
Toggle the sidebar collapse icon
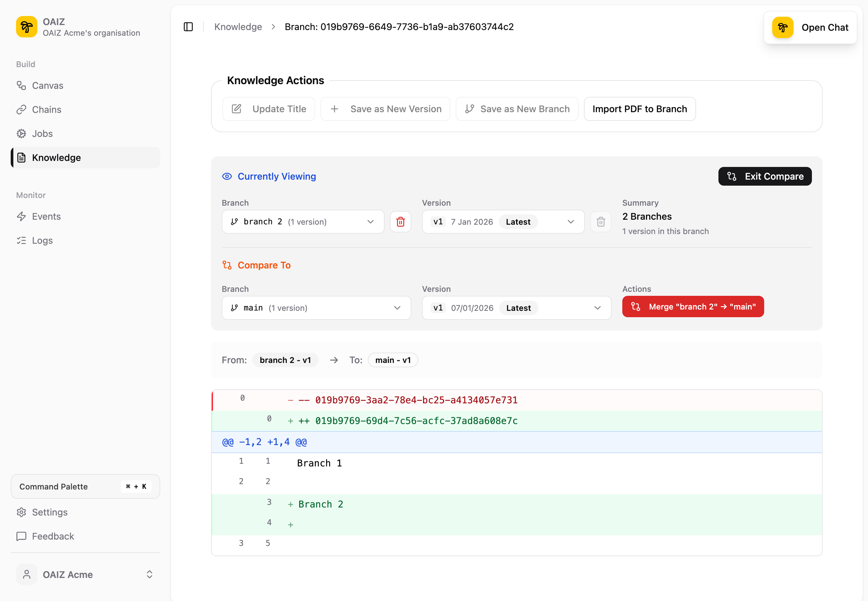click(x=188, y=27)
